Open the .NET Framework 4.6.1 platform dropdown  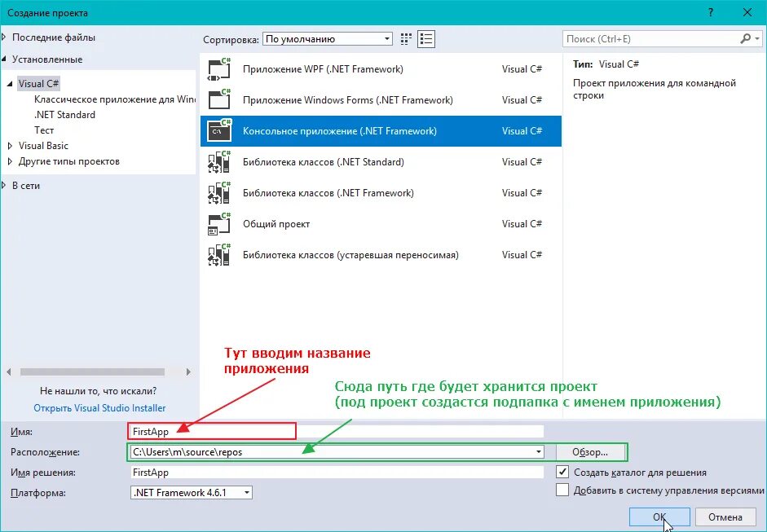[192, 492]
